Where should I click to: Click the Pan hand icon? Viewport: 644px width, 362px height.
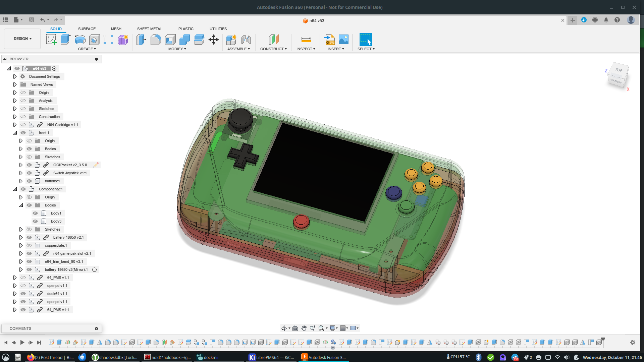click(x=304, y=328)
